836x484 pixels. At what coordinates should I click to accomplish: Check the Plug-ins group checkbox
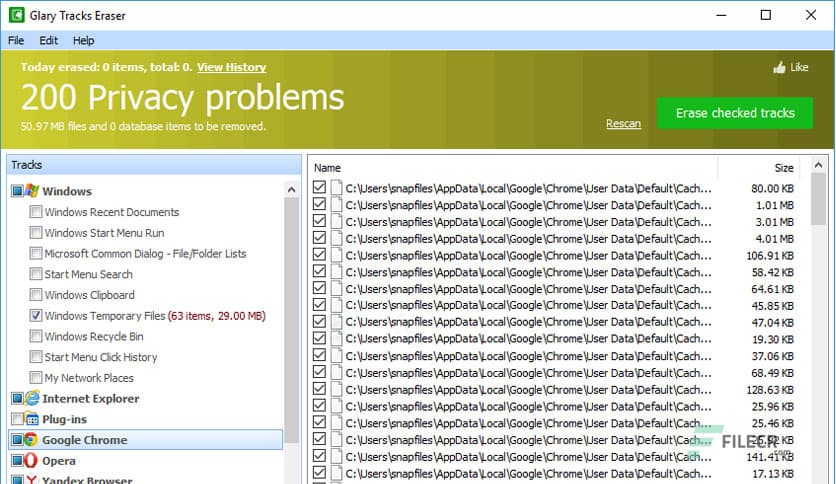tap(17, 419)
